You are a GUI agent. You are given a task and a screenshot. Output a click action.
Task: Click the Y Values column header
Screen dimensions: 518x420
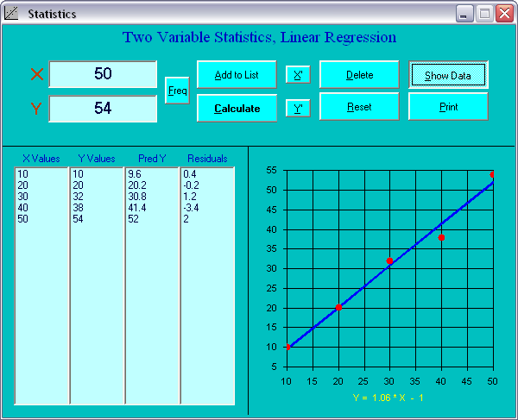[97, 159]
